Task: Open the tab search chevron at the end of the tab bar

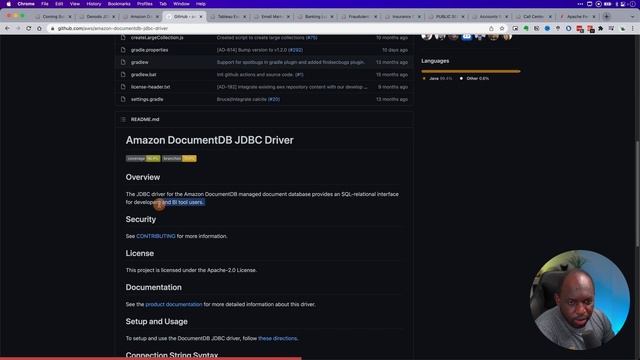Action: [x=633, y=16]
